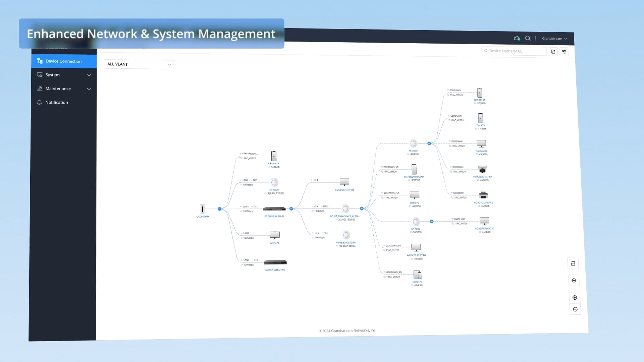The height and width of the screenshot is (362, 644).
Task: Open the GCC6010W device name link
Action: pos(203,217)
